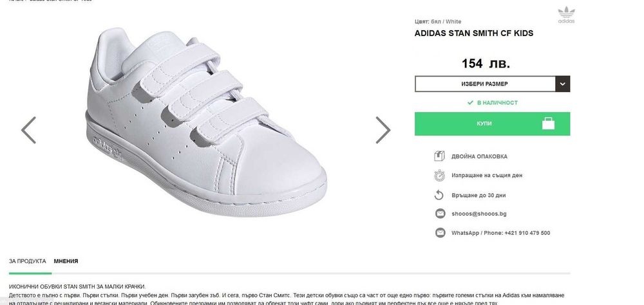The image size is (644, 305).
Task: Show the previous product image
Action: pos(28,130)
